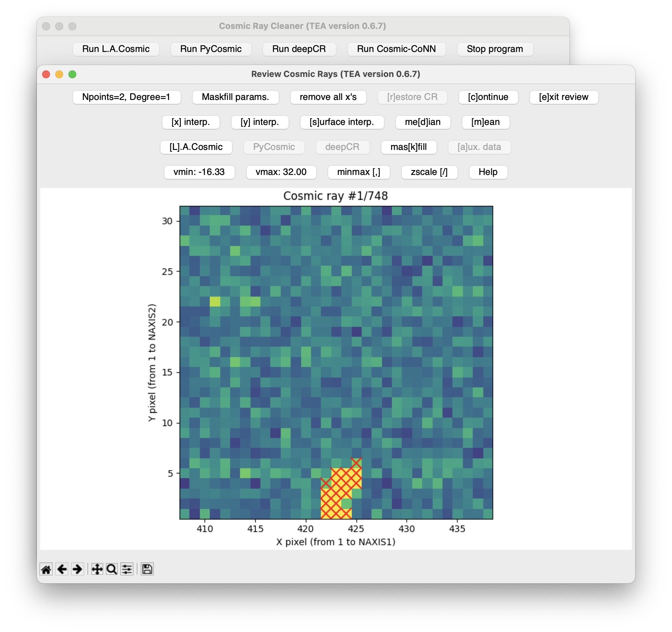
Task: Remove all x's from the marked pixels
Action: [328, 97]
